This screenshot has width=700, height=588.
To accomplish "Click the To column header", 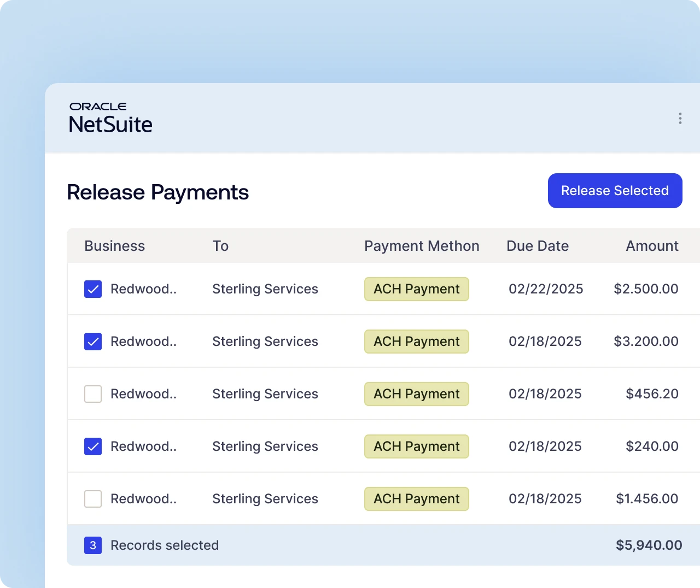I will click(x=220, y=246).
